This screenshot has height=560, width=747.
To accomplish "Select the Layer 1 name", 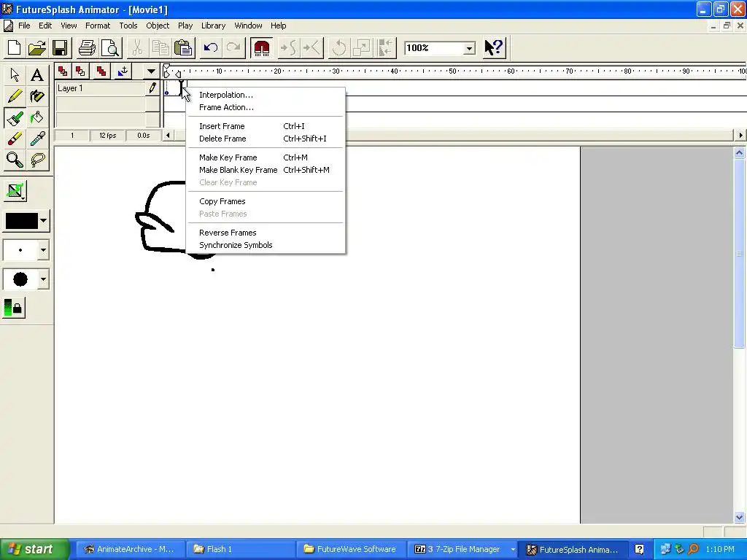I will pos(70,88).
